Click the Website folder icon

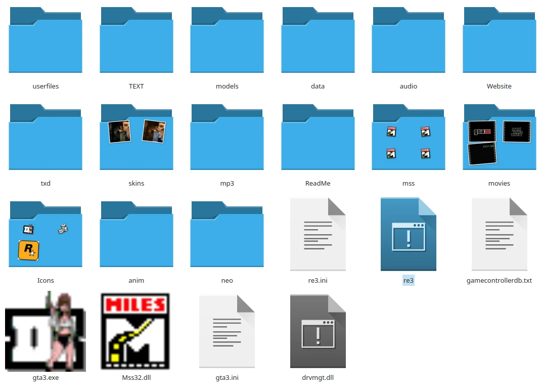coord(499,40)
